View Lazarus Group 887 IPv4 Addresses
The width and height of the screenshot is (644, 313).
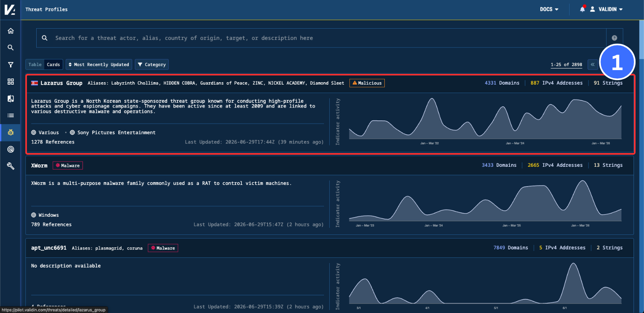[556, 83]
